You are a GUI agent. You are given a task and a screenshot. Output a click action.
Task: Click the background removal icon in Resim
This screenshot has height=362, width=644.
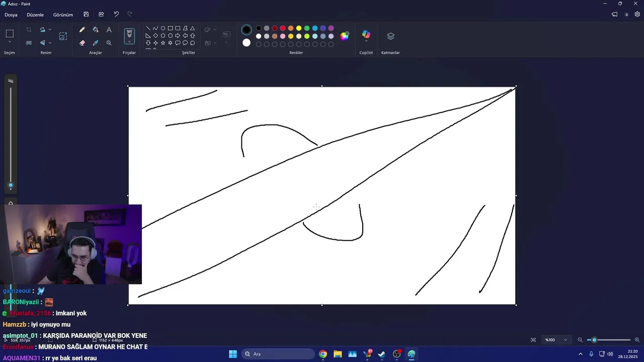[29, 43]
